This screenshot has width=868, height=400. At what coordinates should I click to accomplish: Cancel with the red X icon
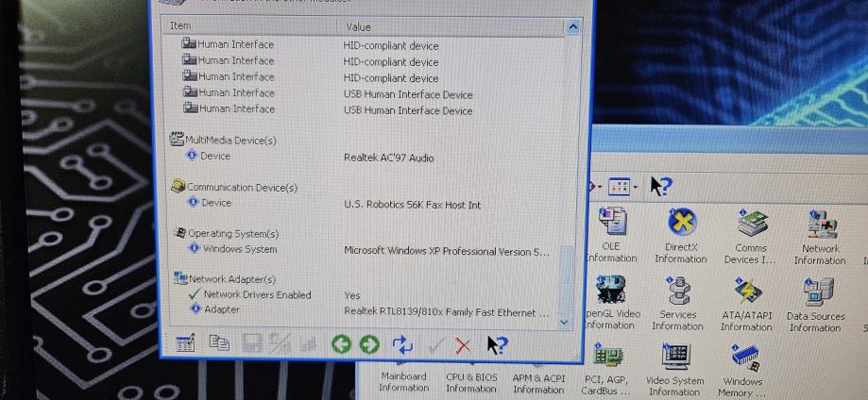463,346
